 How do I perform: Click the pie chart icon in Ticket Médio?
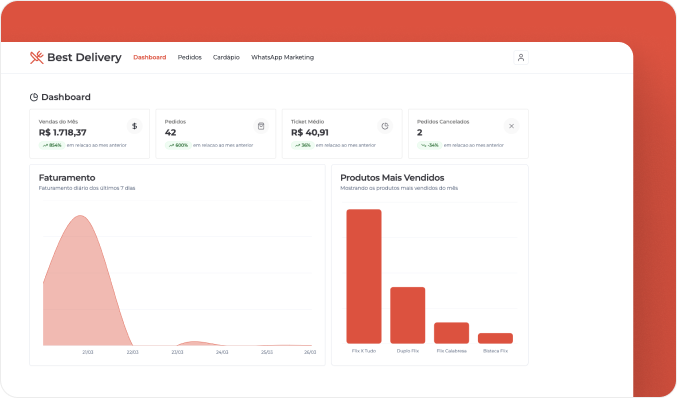(x=385, y=126)
